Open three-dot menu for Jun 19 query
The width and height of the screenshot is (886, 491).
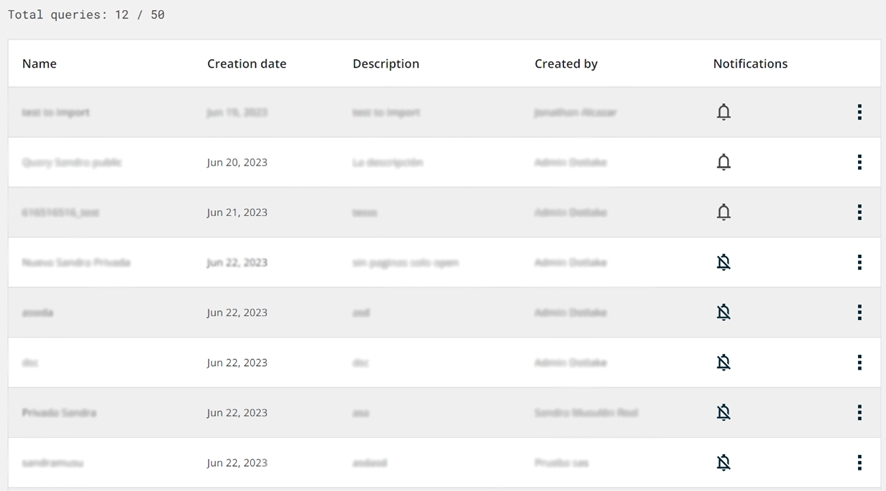(x=859, y=112)
